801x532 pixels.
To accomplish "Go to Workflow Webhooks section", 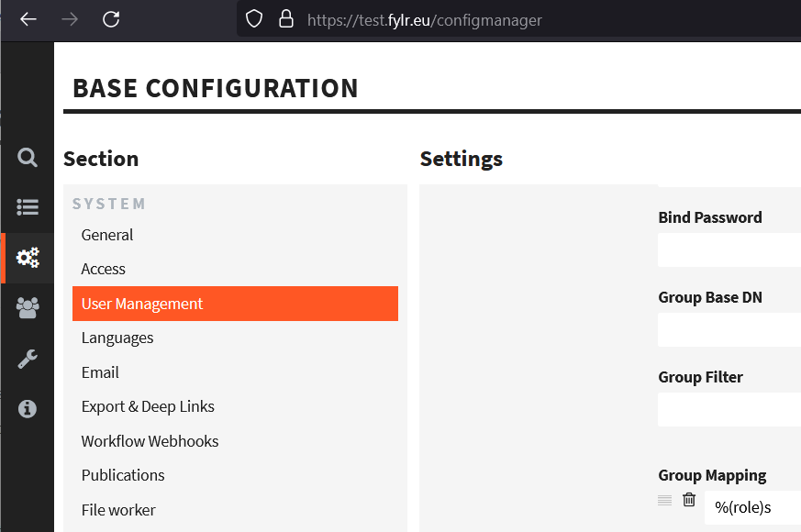I will [x=150, y=441].
